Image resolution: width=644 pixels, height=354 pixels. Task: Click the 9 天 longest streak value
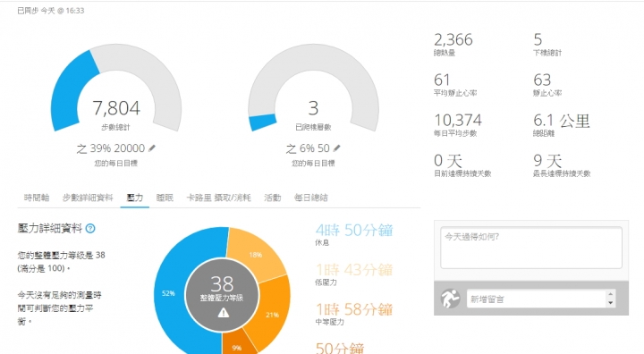click(547, 161)
